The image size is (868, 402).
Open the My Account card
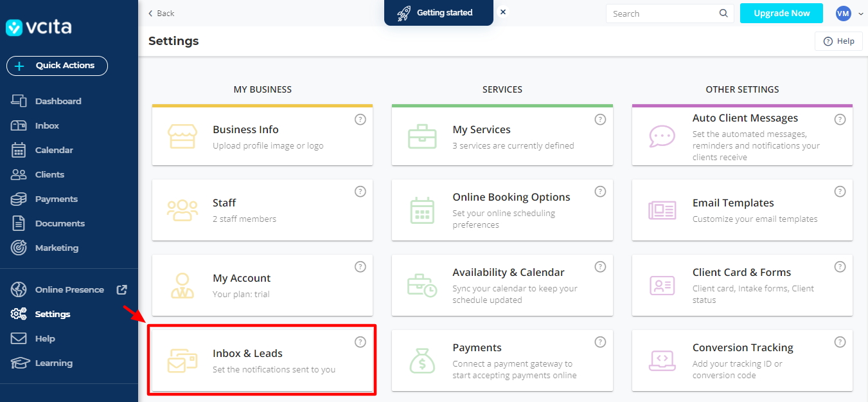[x=262, y=285]
